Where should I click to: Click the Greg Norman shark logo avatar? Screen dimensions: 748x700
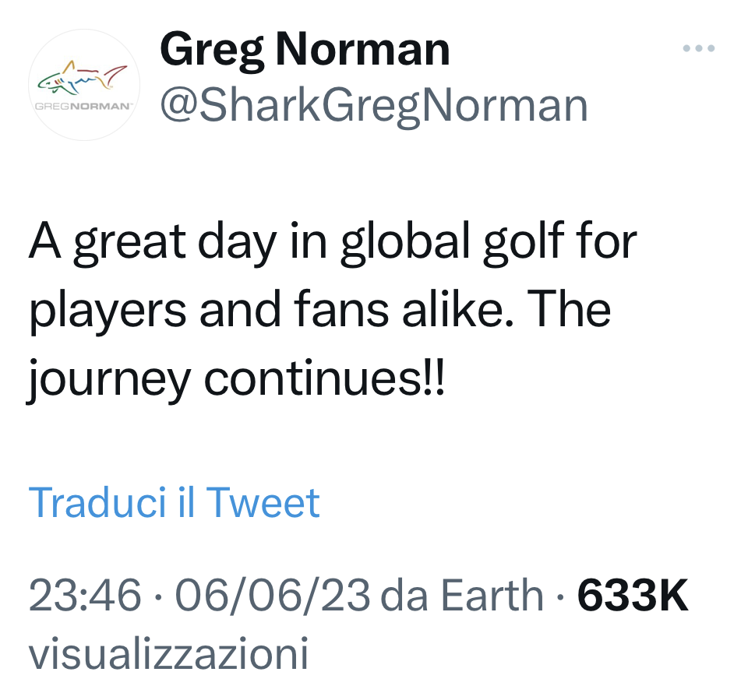[84, 85]
